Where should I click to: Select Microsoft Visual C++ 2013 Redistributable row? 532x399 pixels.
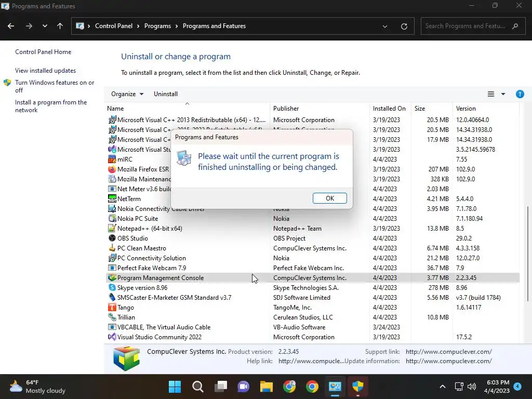click(x=312, y=119)
